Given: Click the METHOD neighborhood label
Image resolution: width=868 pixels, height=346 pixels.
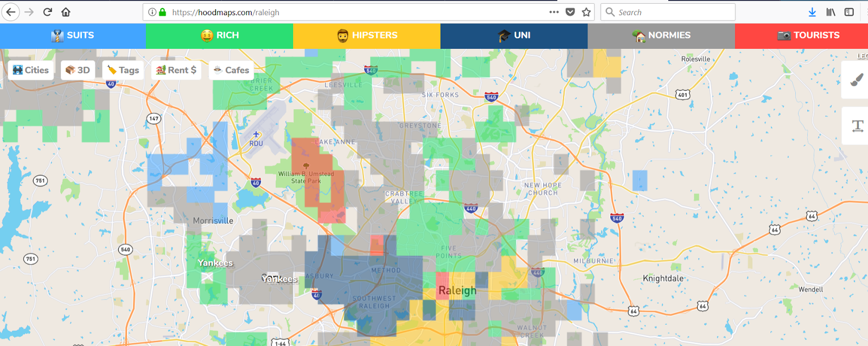Looking at the screenshot, I should pyautogui.click(x=386, y=270).
